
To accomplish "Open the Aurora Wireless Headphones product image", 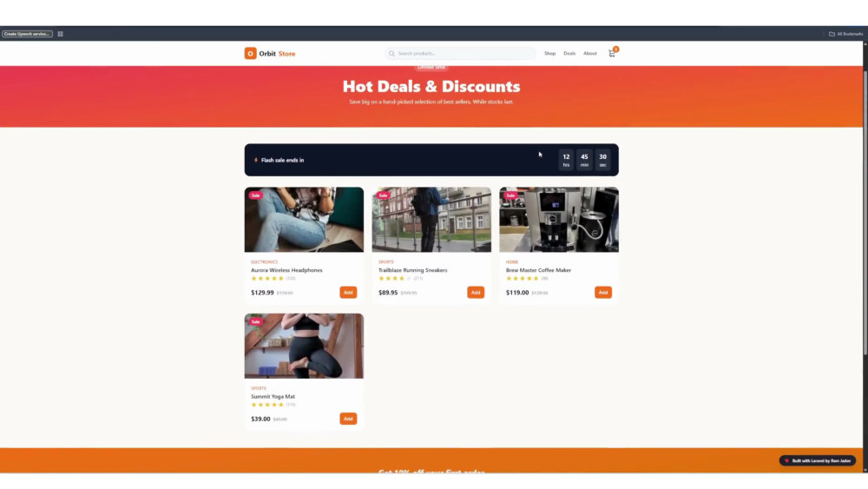I will point(304,219).
